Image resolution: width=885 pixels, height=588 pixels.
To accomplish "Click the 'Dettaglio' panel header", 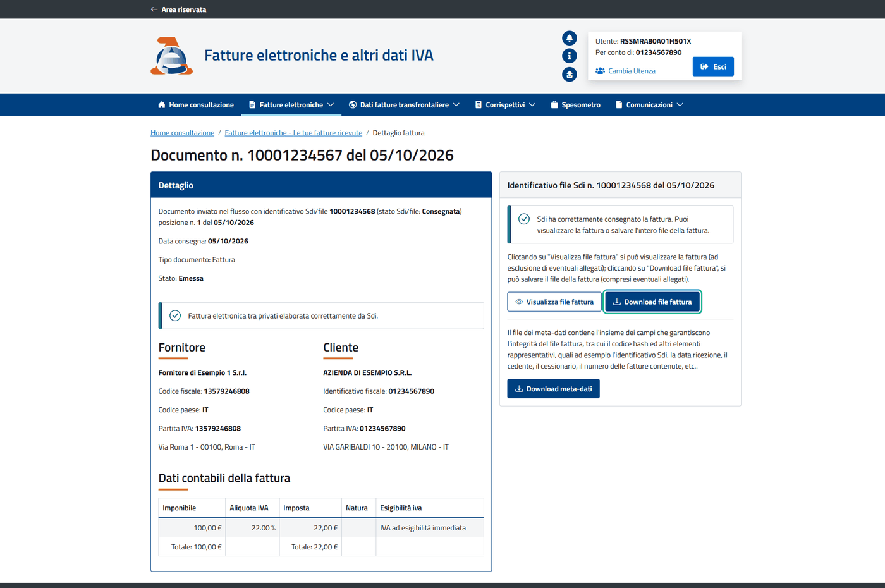I will coord(321,185).
